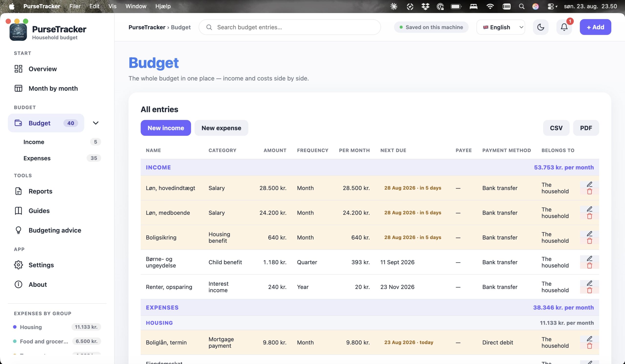The image size is (625, 364).
Task: Click the menu bar date and time
Action: coord(590,6)
